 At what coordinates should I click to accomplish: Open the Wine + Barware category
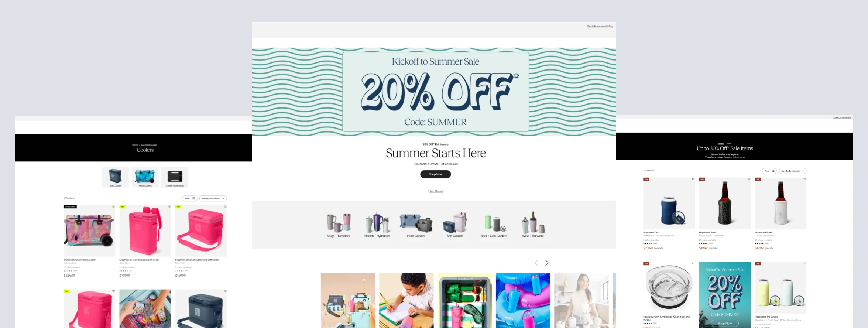tap(533, 225)
